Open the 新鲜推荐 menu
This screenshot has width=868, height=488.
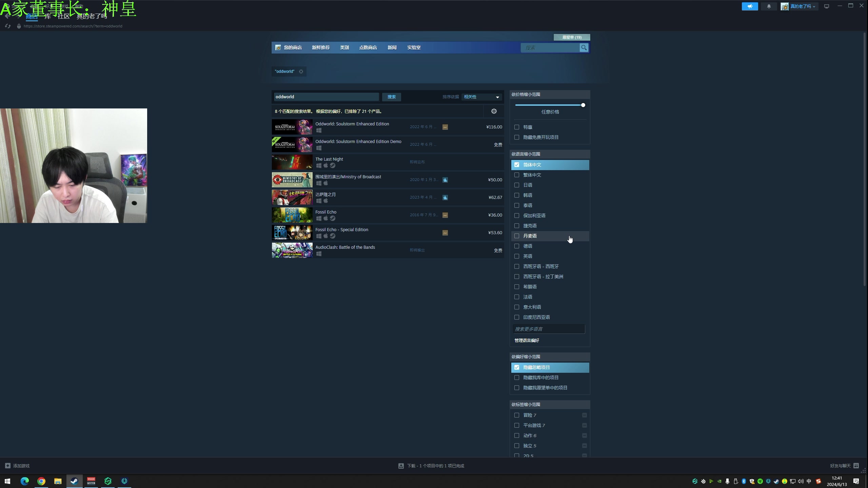pos(320,48)
